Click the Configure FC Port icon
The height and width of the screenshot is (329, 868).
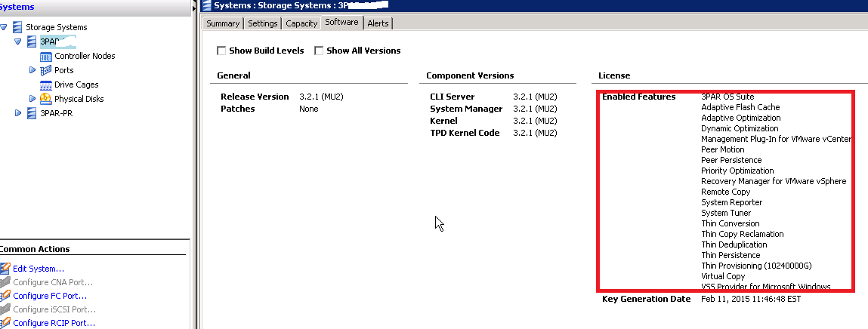pyautogui.click(x=5, y=296)
